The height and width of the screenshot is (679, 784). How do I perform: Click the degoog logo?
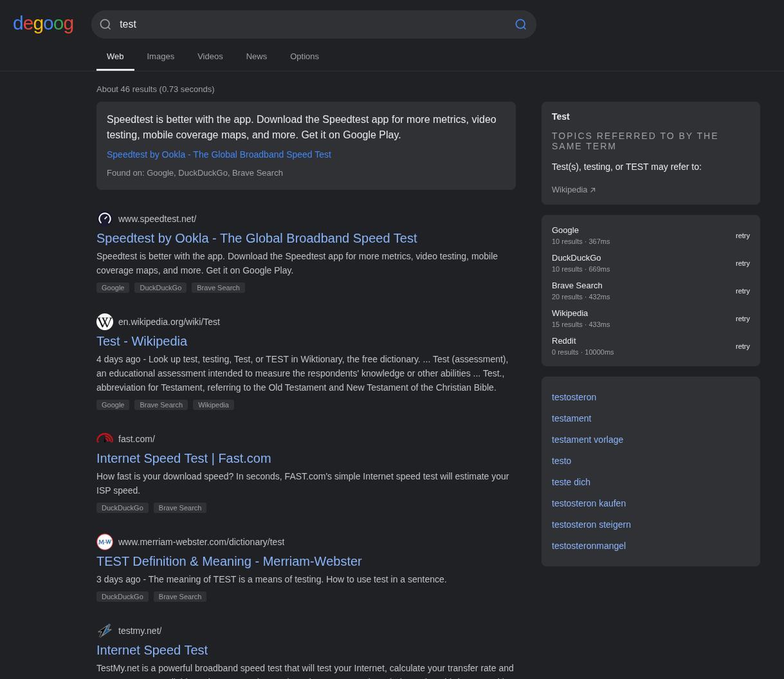[43, 24]
